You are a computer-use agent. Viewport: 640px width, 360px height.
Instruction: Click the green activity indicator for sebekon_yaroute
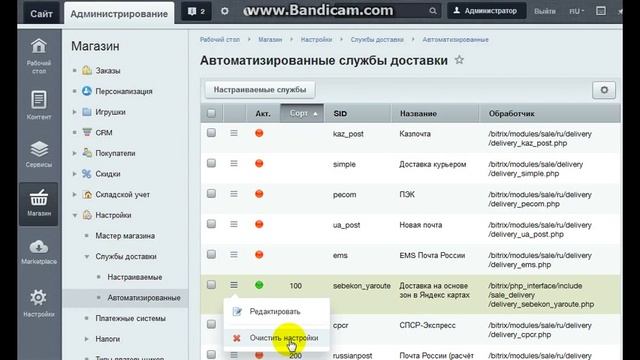coord(259,285)
